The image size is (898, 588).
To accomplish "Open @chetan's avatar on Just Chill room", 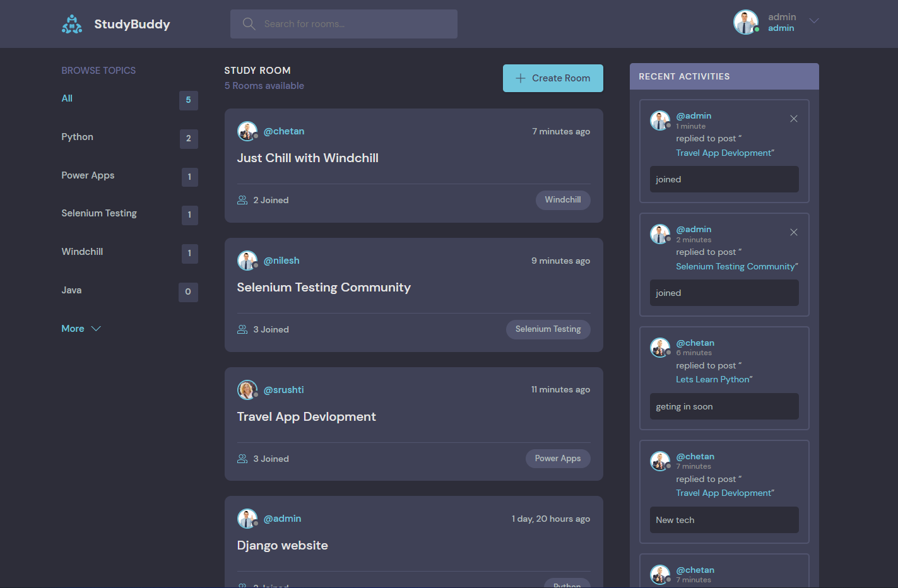I will (247, 131).
